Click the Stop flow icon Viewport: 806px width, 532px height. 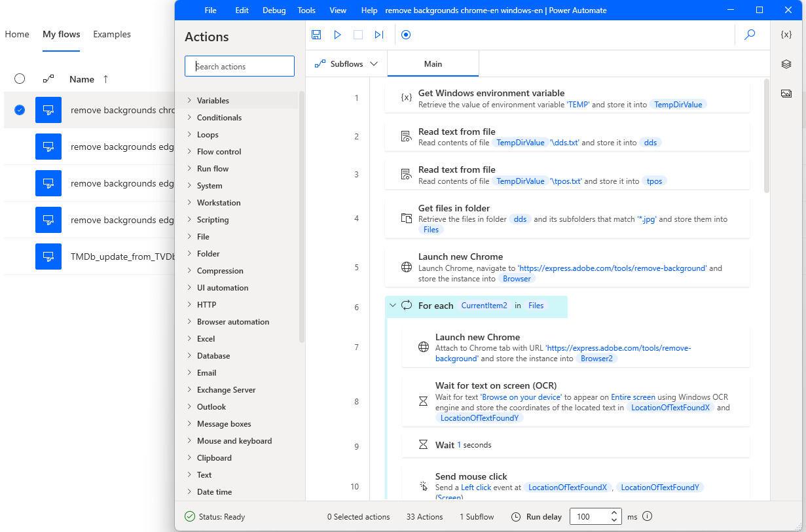click(358, 35)
